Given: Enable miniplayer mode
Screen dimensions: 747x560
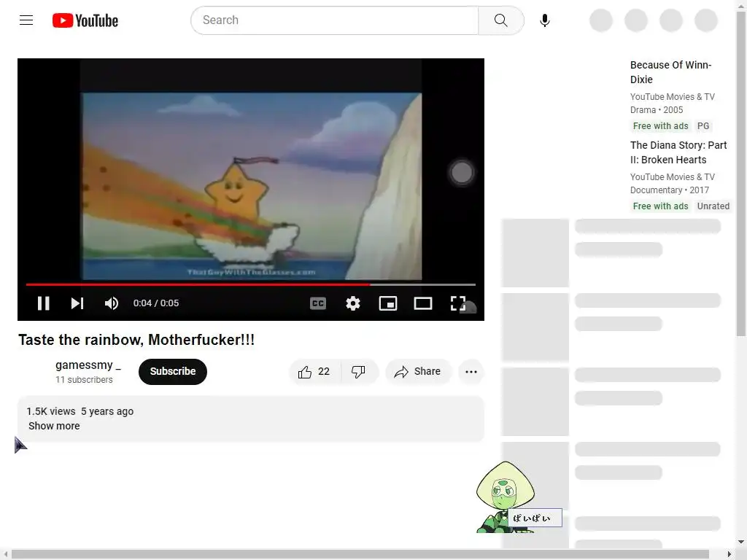Looking at the screenshot, I should (388, 303).
